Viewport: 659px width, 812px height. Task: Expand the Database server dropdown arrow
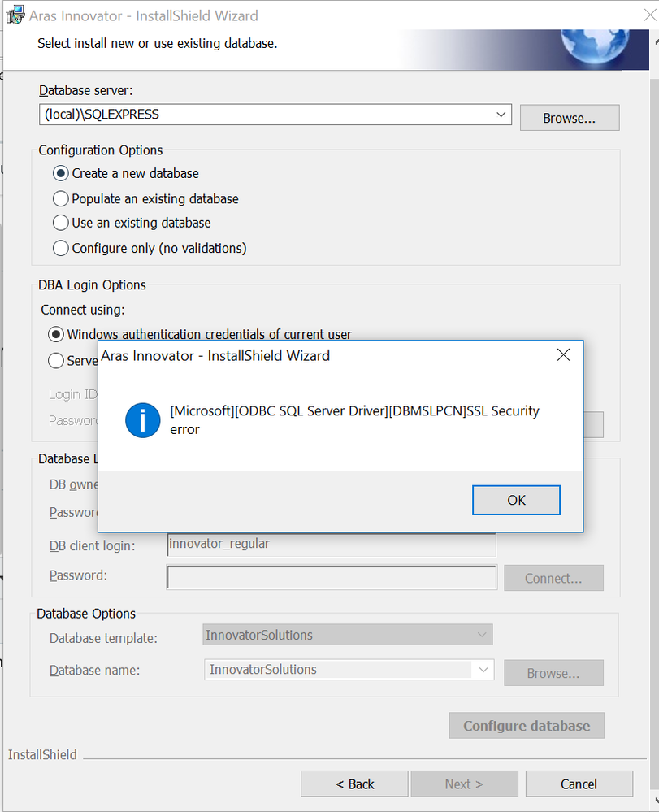click(501, 115)
